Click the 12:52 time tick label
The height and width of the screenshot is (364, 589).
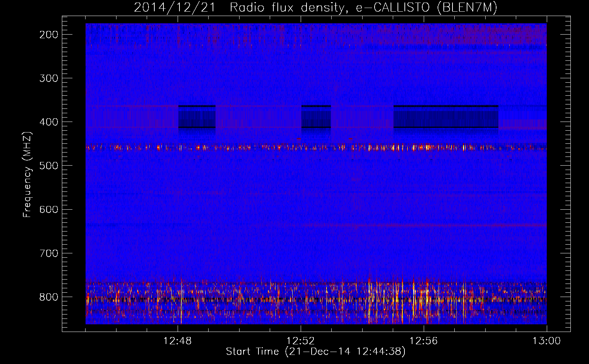pos(301,341)
